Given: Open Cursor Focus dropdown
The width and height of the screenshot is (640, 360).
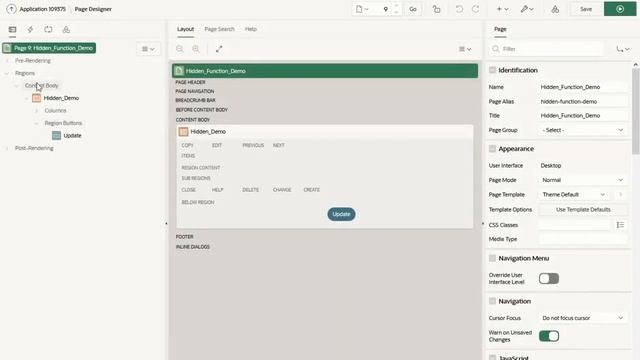Looking at the screenshot, I should click(x=583, y=318).
